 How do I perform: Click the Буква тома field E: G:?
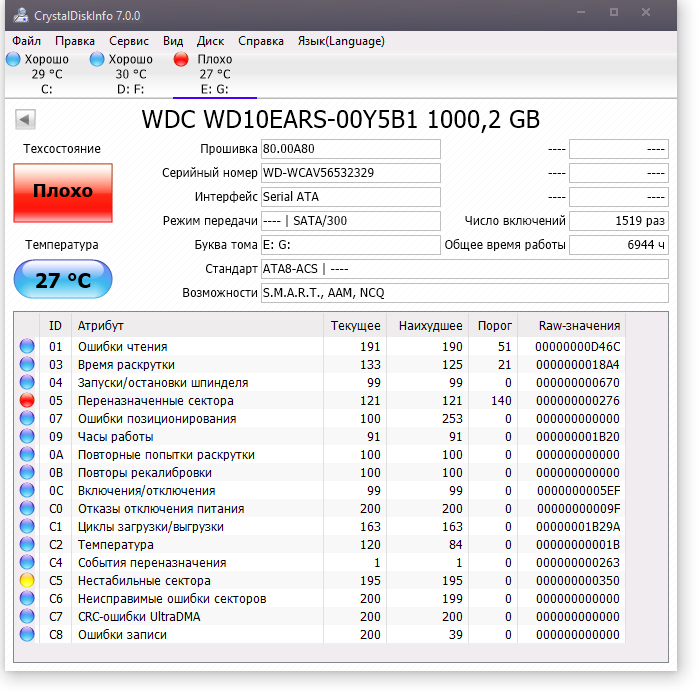(351, 245)
